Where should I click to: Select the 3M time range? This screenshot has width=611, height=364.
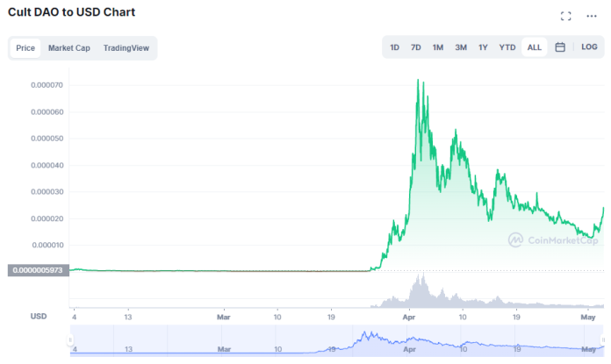coord(461,47)
